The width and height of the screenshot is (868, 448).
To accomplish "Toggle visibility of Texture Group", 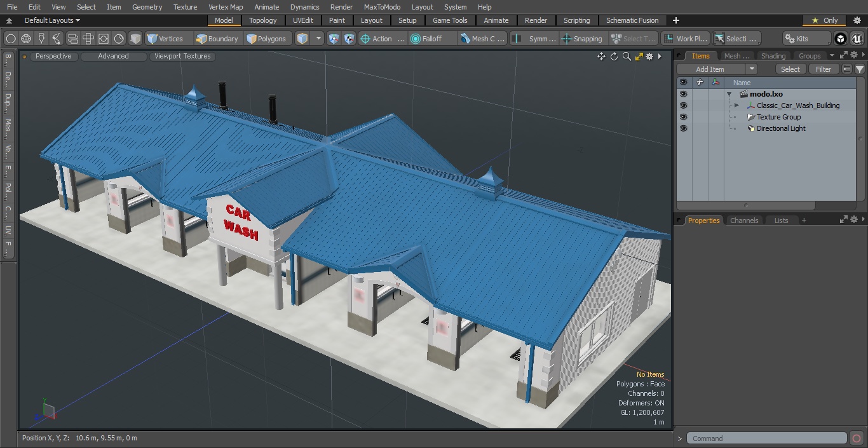I will 683,117.
